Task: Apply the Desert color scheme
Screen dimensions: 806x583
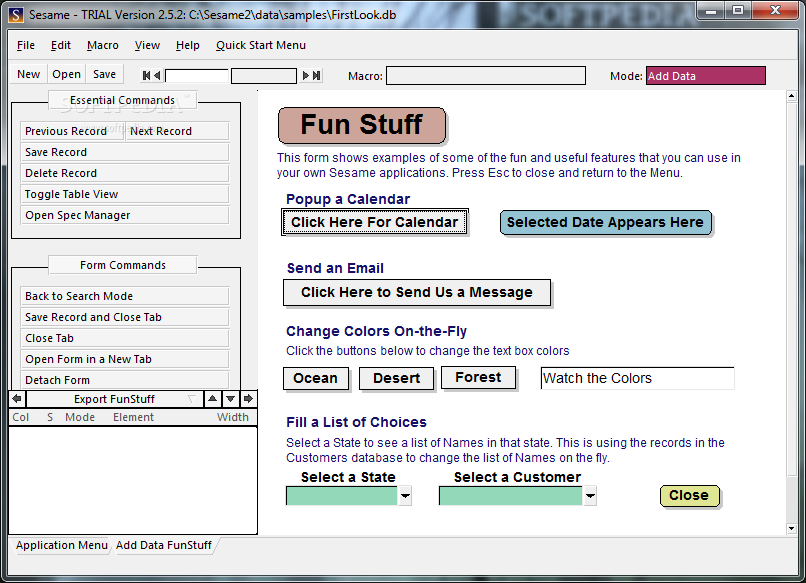Action: click(396, 378)
